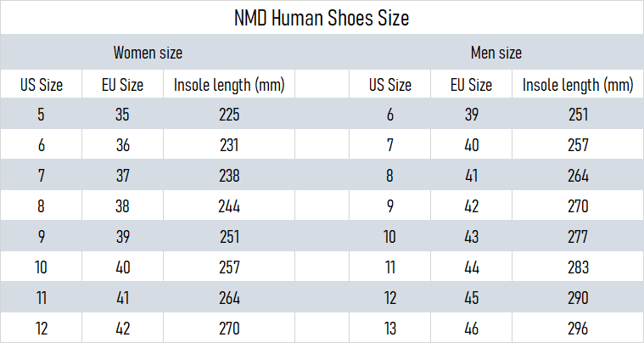Select the women's EU size 38 cell
This screenshot has width=644, height=343.
click(122, 206)
